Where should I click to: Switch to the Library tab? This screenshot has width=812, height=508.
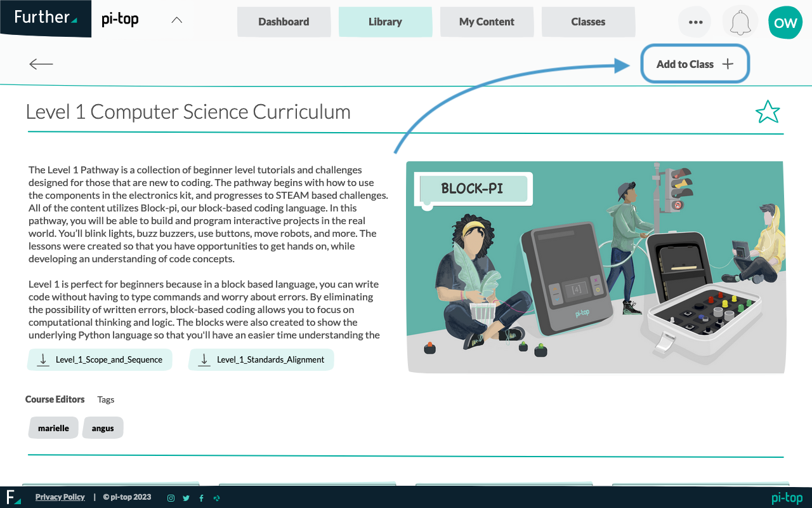[385, 22]
